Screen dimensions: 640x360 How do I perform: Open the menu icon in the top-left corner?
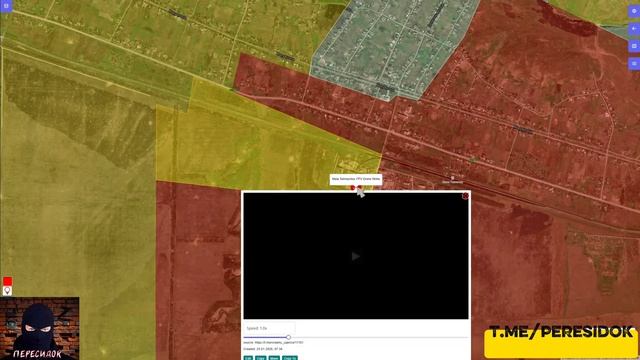(x=6, y=6)
